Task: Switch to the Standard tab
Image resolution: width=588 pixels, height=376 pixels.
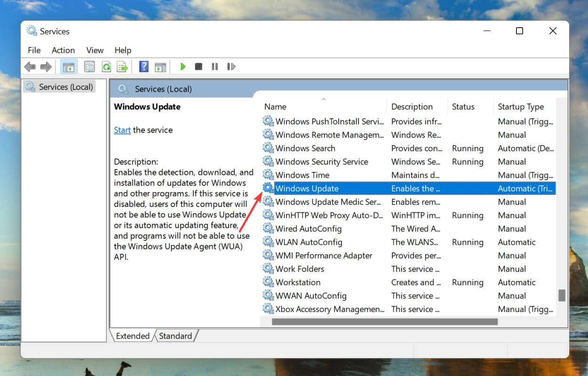Action: (x=176, y=336)
